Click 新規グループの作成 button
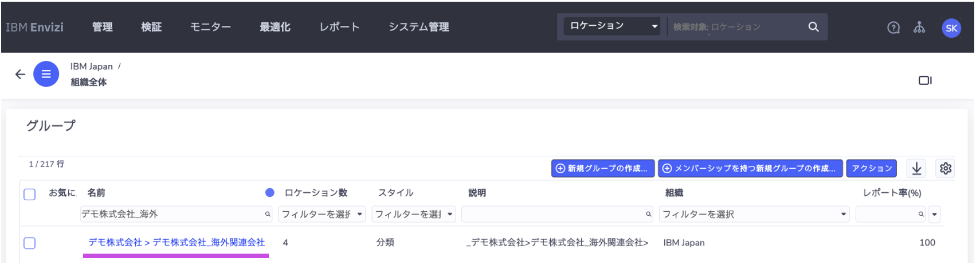This screenshot has height=280, width=980. tap(602, 168)
